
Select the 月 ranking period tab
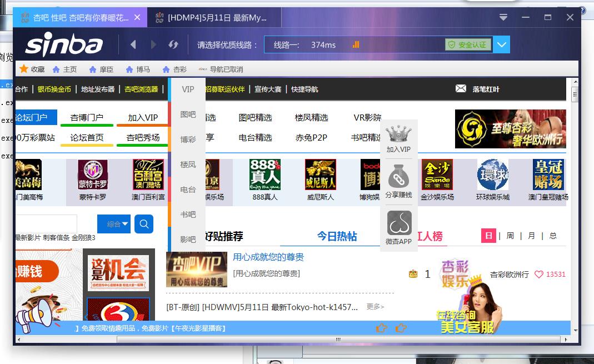pos(531,236)
